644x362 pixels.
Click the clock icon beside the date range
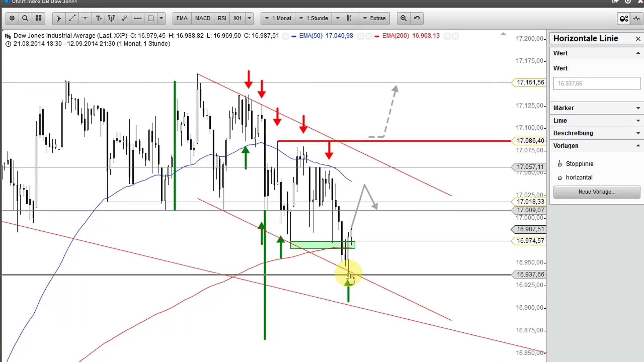click(8, 44)
